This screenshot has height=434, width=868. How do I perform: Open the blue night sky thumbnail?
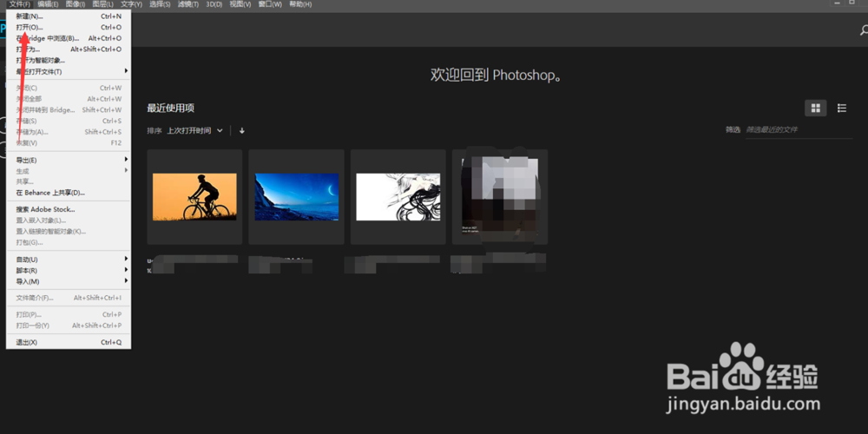(296, 196)
